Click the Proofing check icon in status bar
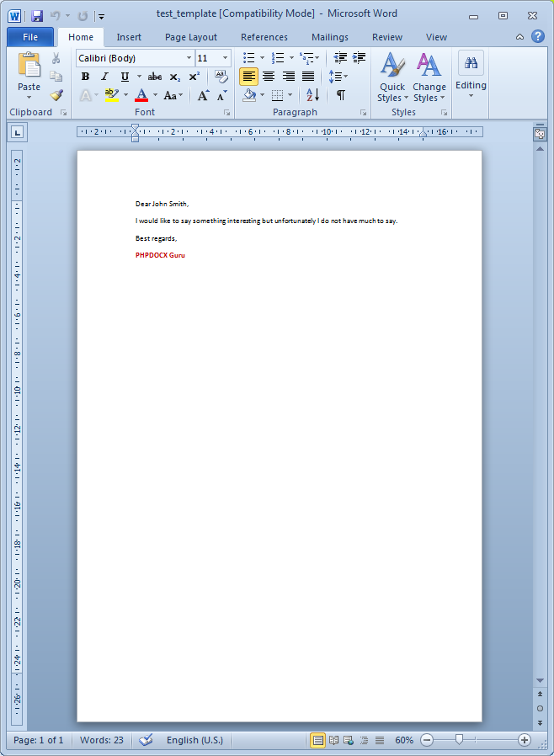 (146, 740)
